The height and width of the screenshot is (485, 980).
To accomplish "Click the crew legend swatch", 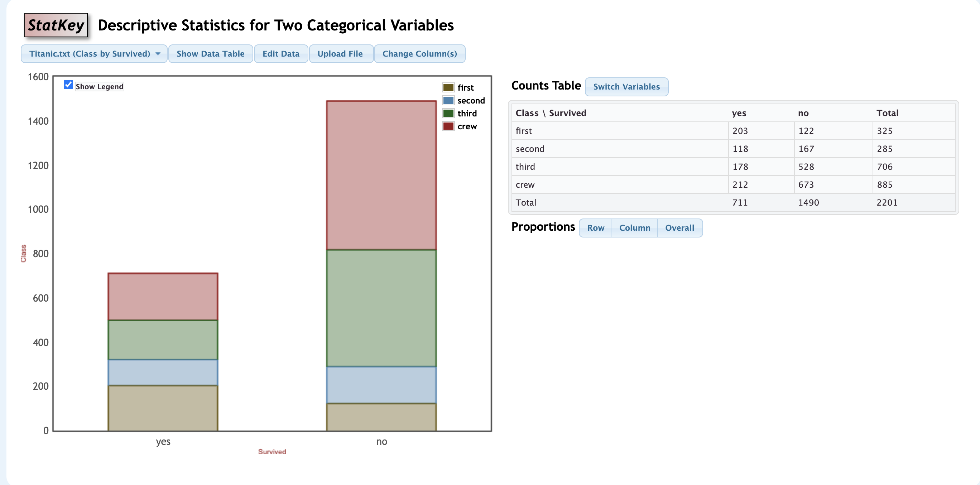I will coord(448,126).
